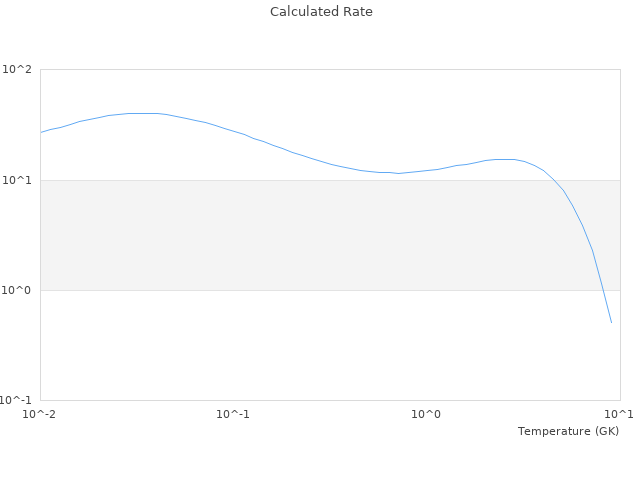
Task: Select the 10^1 x-axis tick label
Action: coord(620,414)
